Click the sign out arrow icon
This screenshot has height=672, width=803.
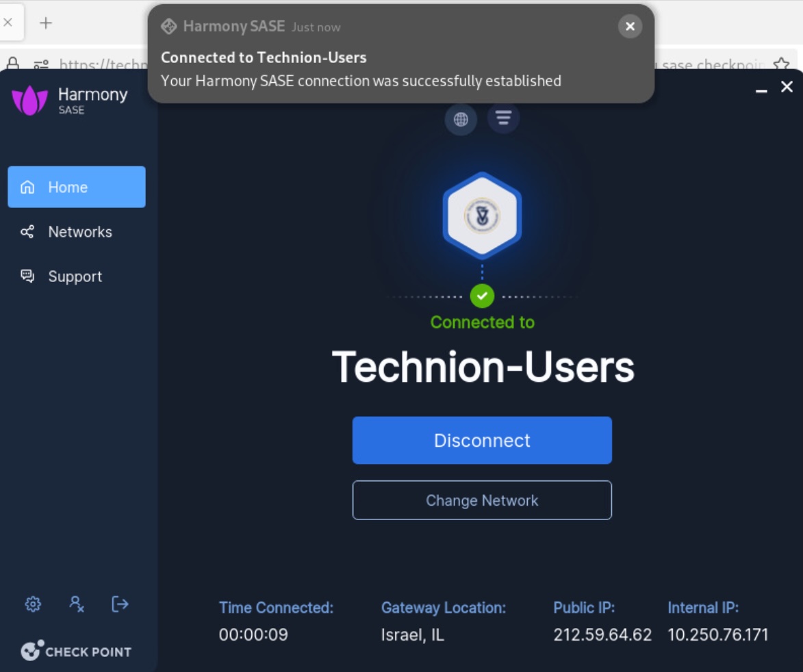click(x=120, y=604)
